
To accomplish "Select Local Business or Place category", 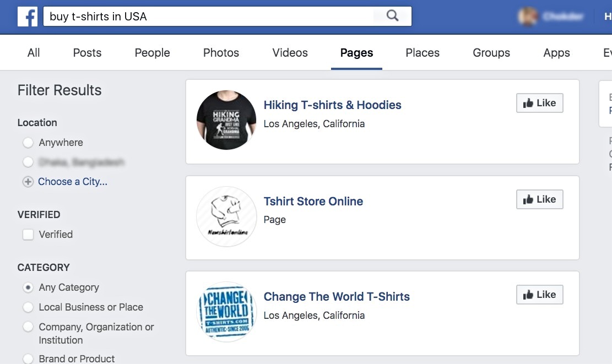I will pyautogui.click(x=28, y=307).
